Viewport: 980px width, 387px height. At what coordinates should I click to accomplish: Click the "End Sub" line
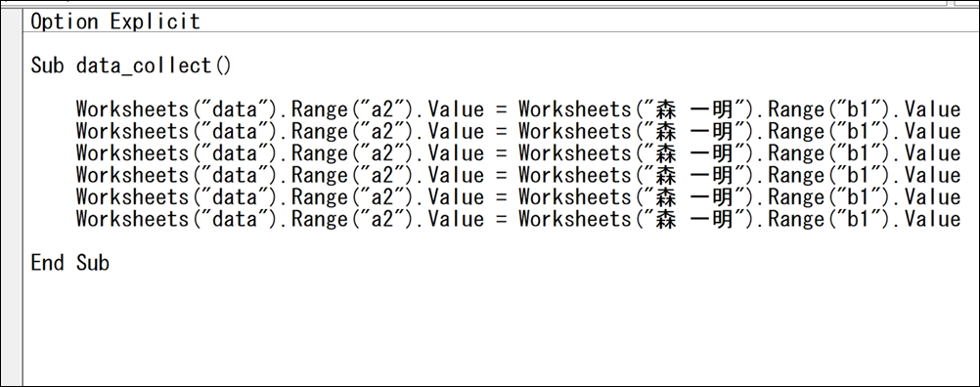click(70, 262)
